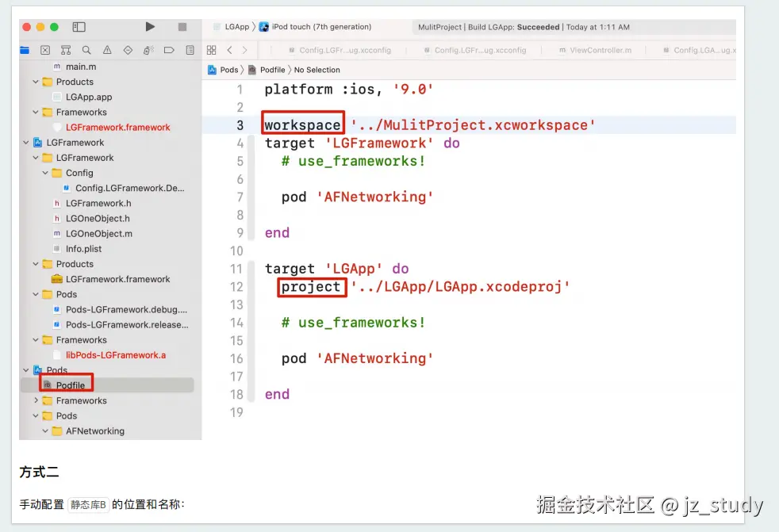The width and height of the screenshot is (779, 532).
Task: Collapse the LGFramework project
Action: click(x=26, y=143)
